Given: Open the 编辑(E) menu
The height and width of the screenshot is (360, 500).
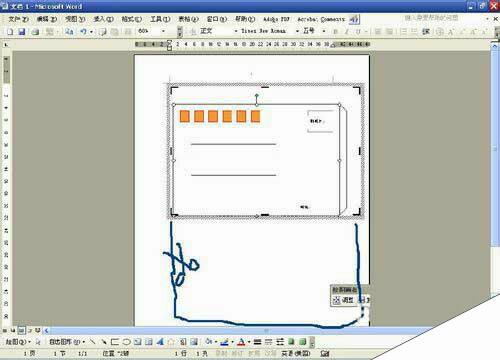Looking at the screenshot, I should [x=47, y=19].
